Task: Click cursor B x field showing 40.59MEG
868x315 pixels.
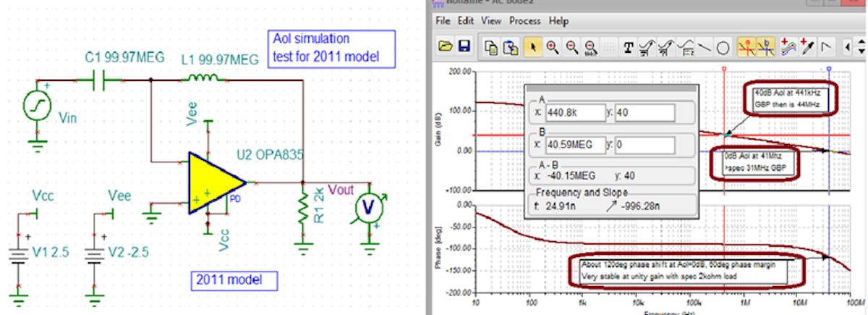Action: 573,144
